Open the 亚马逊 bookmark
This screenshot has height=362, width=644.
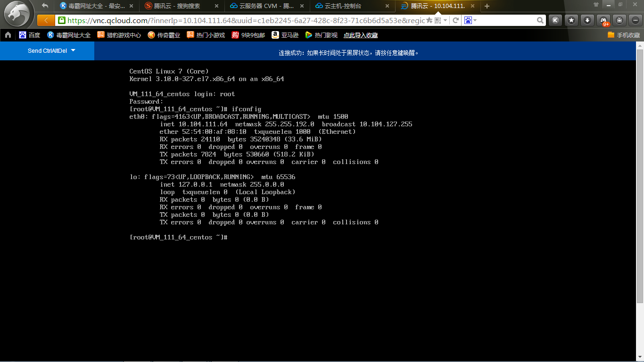click(x=285, y=35)
